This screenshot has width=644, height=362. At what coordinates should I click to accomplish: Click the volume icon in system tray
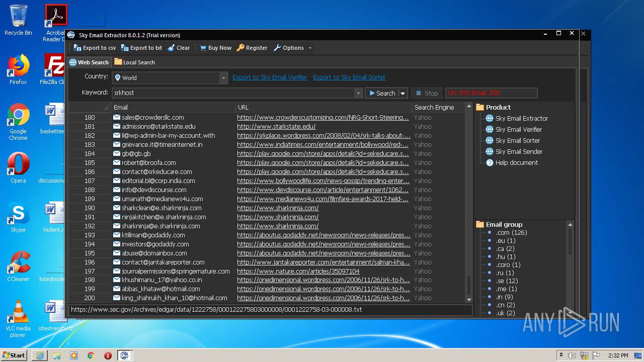573,355
